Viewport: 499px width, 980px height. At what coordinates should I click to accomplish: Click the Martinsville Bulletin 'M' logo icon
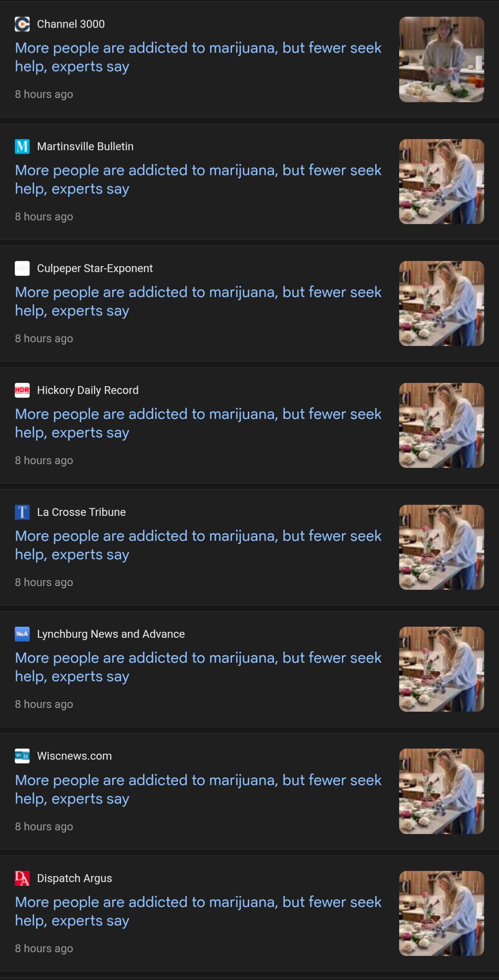[x=22, y=146]
